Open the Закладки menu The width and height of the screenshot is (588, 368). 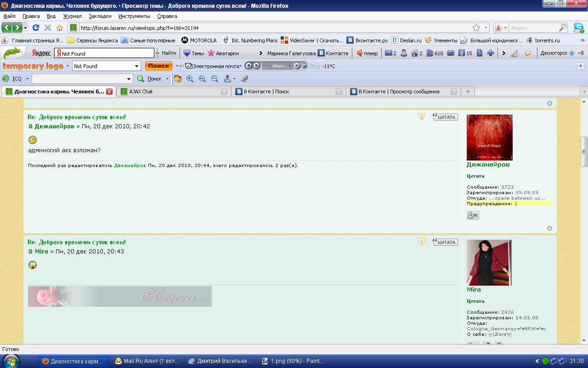pos(100,16)
